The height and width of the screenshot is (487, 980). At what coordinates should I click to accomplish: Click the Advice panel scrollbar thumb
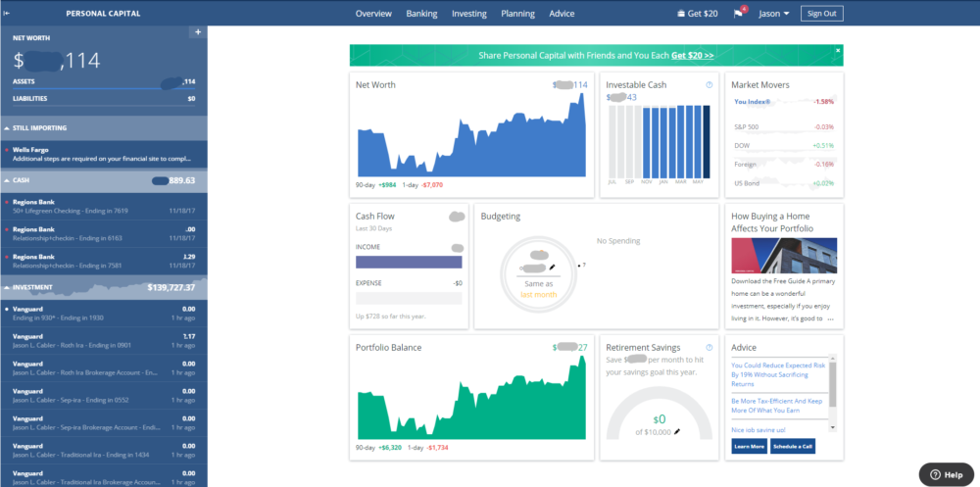click(832, 384)
